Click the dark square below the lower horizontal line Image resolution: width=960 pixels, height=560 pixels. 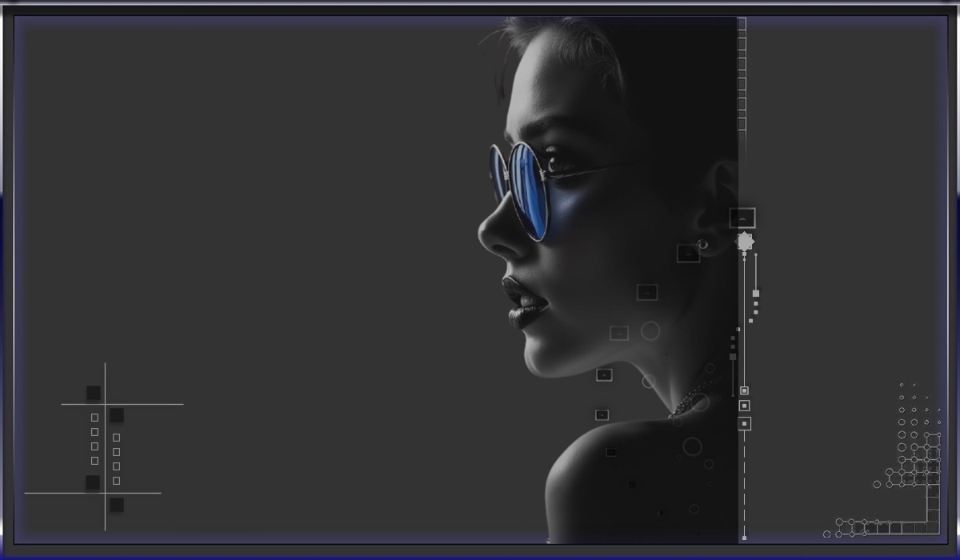click(x=117, y=505)
